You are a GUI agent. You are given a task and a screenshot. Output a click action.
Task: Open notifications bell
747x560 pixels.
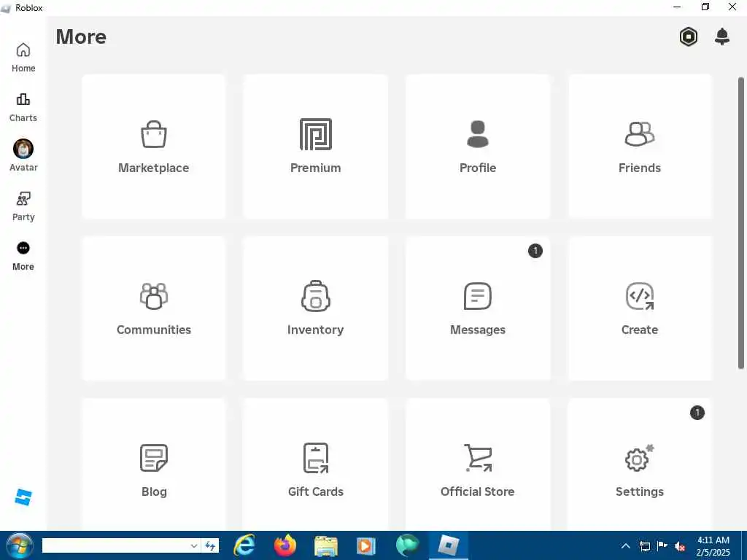tap(722, 36)
